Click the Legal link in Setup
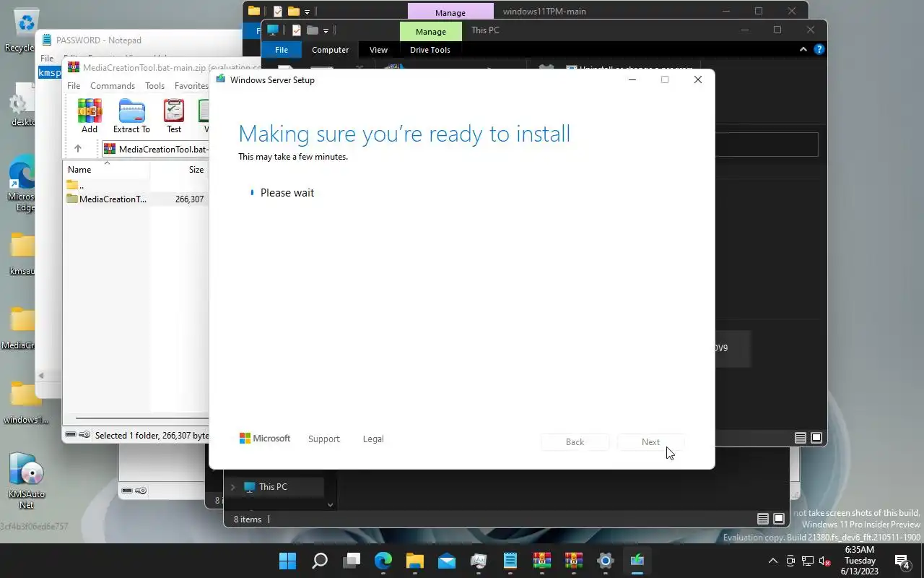This screenshot has height=578, width=924. coord(373,439)
